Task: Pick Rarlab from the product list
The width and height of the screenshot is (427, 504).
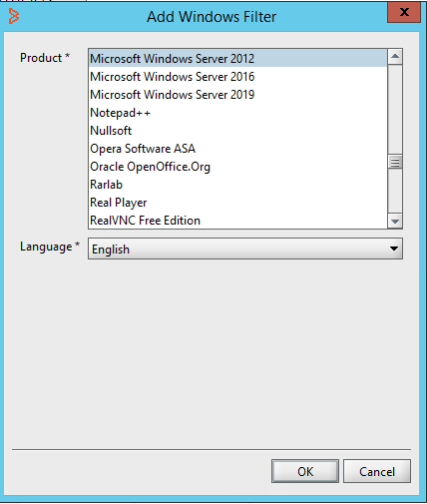Action: [238, 185]
